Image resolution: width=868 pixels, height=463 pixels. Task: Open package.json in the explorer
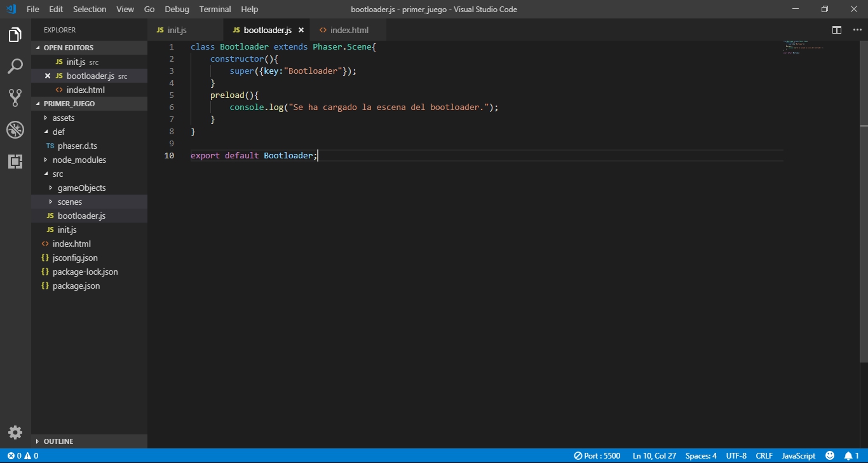[76, 286]
